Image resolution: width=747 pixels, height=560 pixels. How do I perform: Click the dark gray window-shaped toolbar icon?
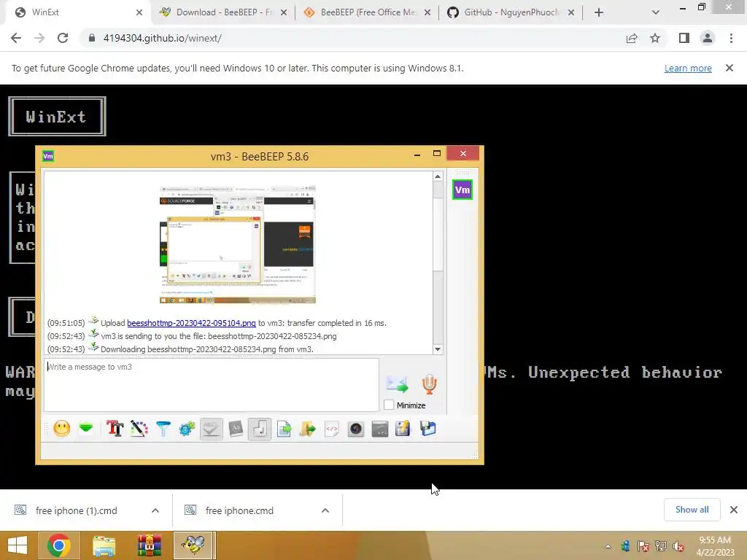click(379, 429)
